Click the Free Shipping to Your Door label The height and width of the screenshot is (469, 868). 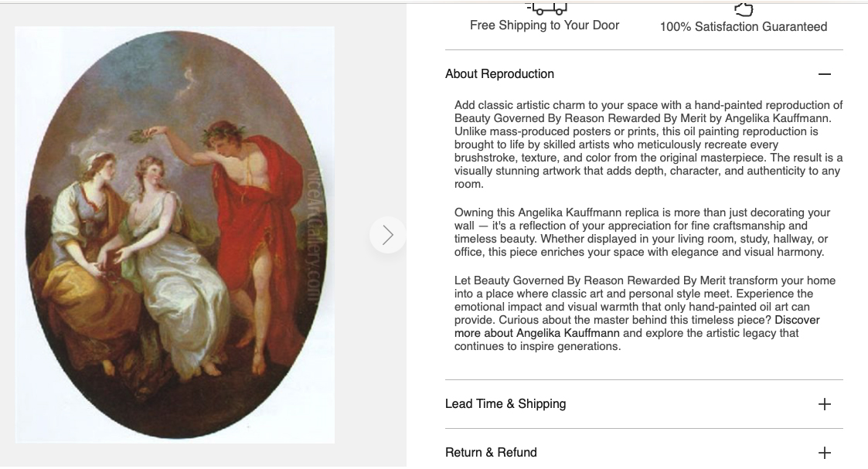click(x=544, y=25)
